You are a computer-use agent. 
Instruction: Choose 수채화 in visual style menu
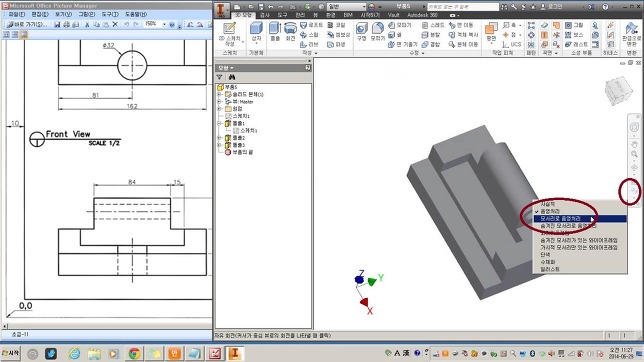pyautogui.click(x=580, y=262)
